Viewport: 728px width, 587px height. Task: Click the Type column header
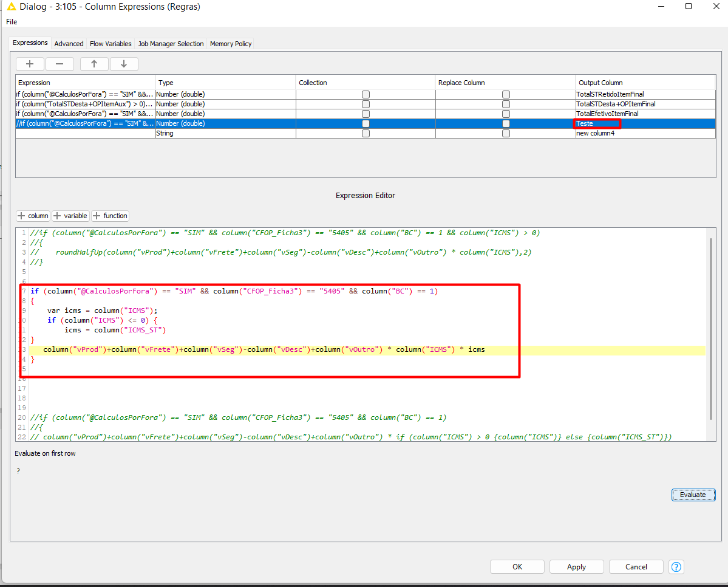click(x=226, y=83)
